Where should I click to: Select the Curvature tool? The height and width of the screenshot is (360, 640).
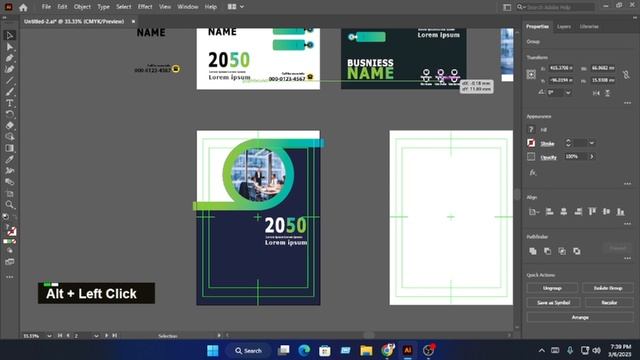point(9,69)
